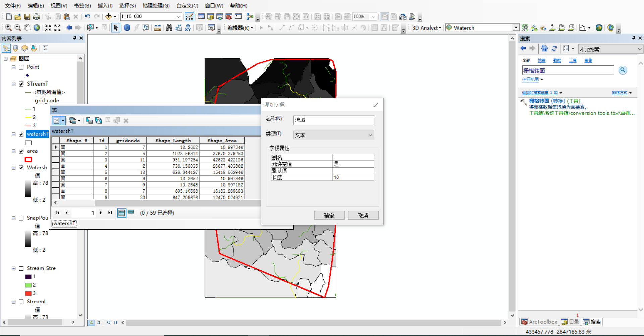Uncheck the area layer checkbox
This screenshot has height=336, width=644.
coord(21,151)
